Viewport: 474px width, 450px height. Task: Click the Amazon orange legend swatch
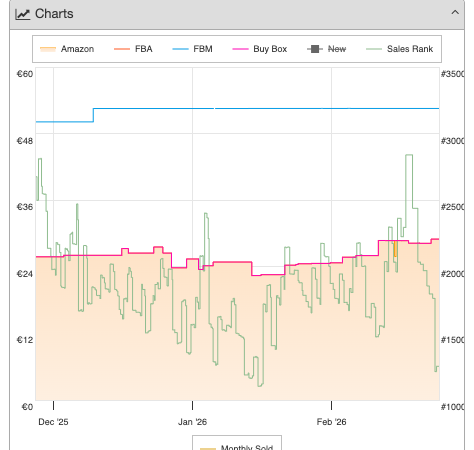(48, 49)
